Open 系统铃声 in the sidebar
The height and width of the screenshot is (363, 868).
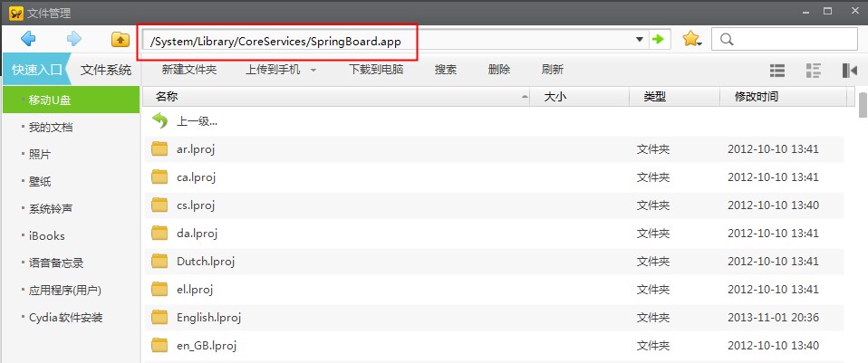[x=71, y=208]
